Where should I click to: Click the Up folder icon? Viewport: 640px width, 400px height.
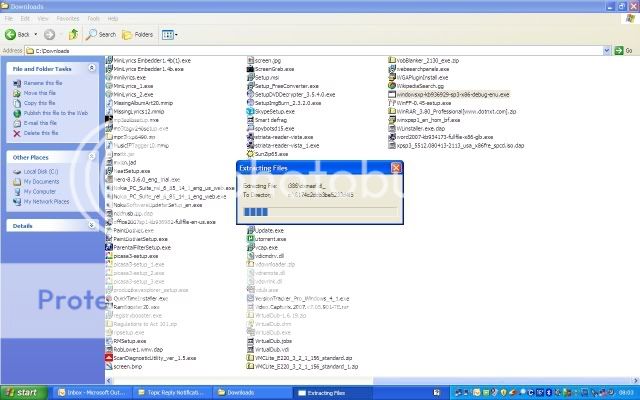coord(75,34)
